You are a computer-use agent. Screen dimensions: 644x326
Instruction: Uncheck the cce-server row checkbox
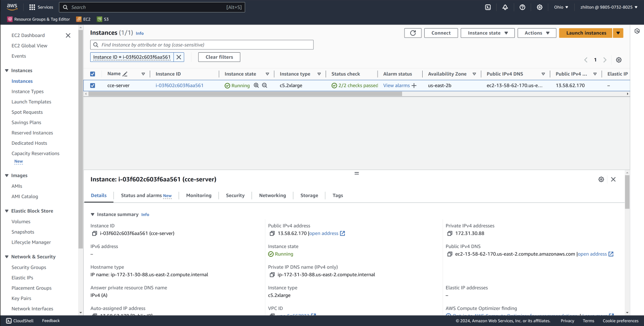tap(93, 86)
